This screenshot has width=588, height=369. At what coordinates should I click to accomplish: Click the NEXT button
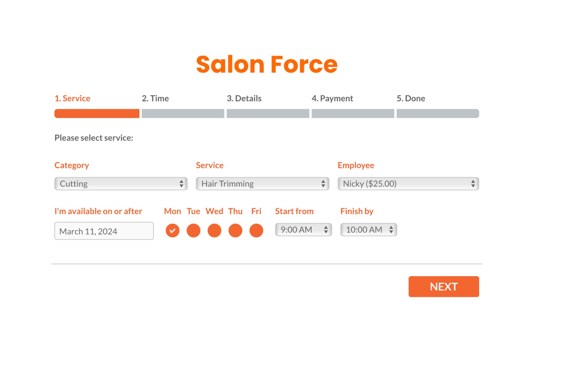coord(444,286)
